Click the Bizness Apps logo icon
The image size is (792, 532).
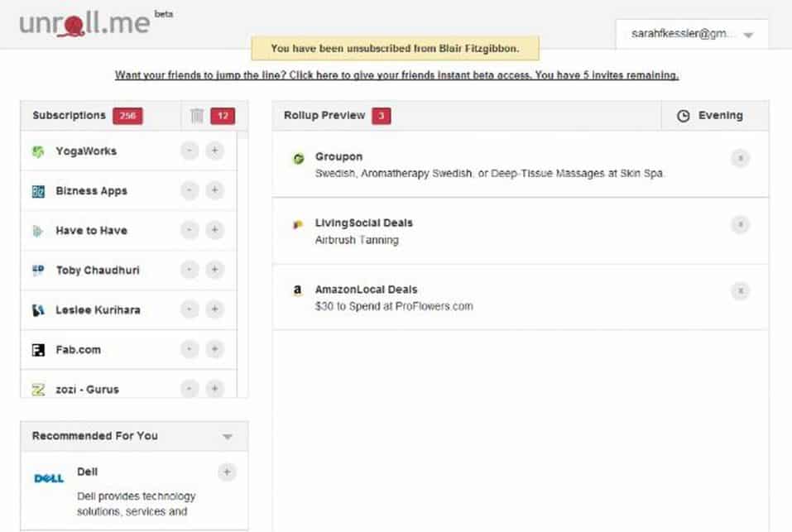[x=38, y=191]
